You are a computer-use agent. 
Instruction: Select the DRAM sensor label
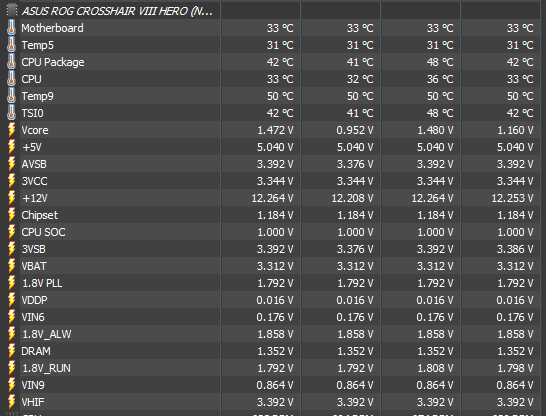click(x=36, y=351)
